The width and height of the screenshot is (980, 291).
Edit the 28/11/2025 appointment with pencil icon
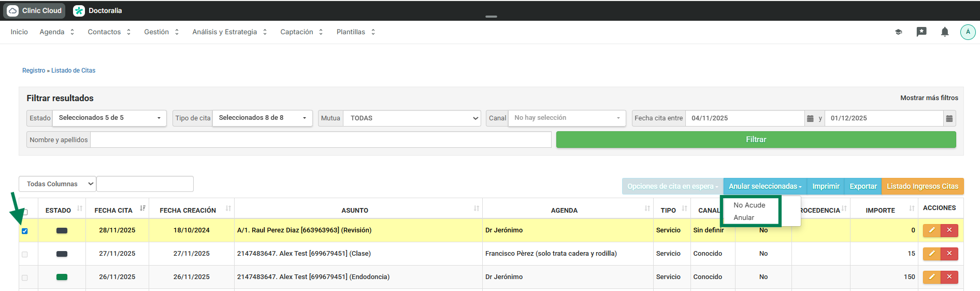point(931,230)
